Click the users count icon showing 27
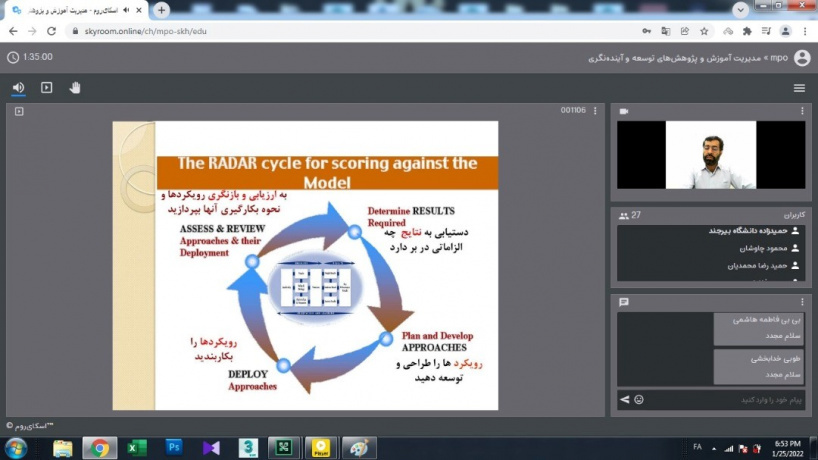Image resolution: width=818 pixels, height=460 pixels. coord(624,215)
